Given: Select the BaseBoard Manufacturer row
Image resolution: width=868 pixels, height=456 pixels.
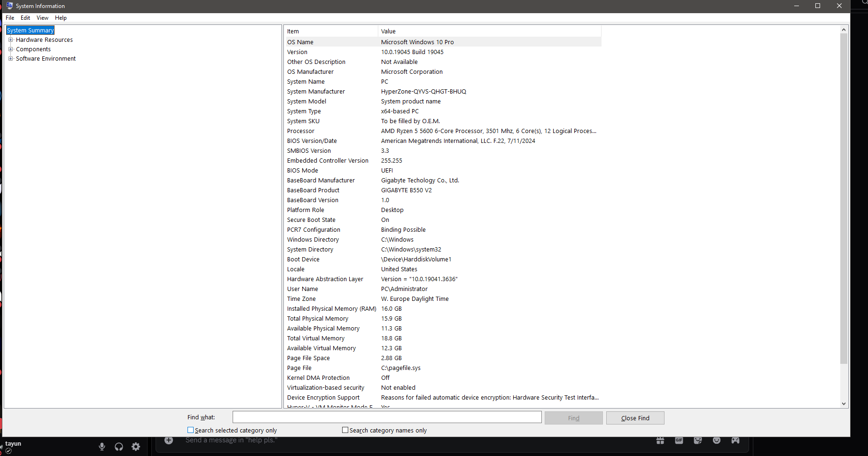Looking at the screenshot, I should pos(443,181).
